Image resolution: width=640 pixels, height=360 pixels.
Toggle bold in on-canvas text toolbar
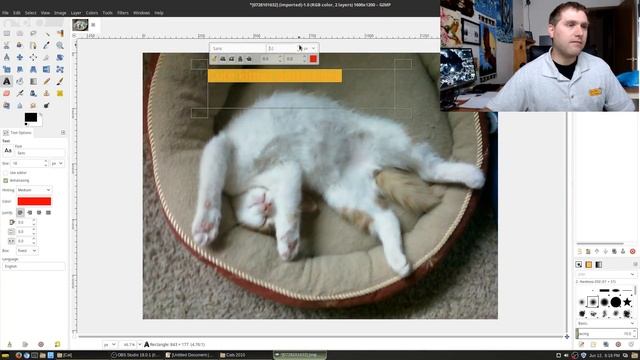tap(223, 59)
